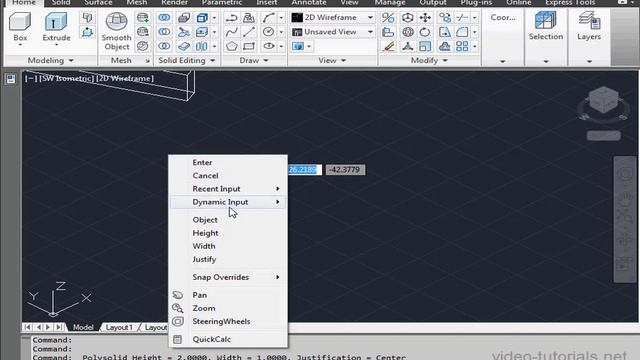Click the ViewCube in the viewport
Screen dimensions: 640x360
point(604,101)
